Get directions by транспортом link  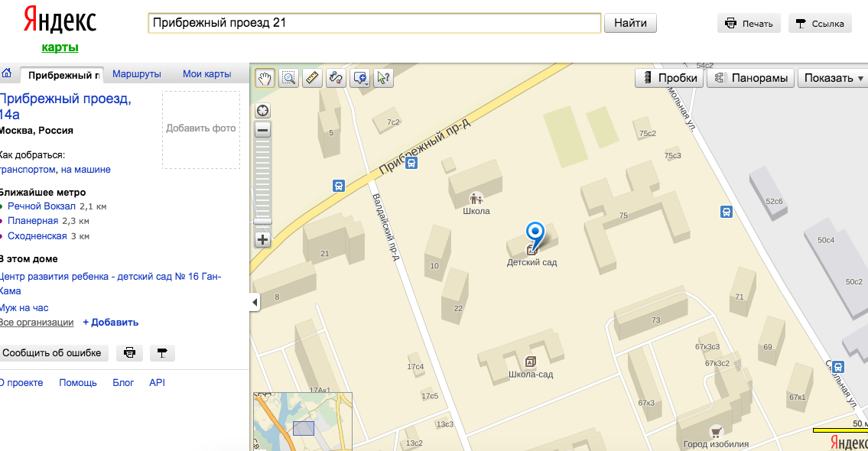pyautogui.click(x=28, y=170)
